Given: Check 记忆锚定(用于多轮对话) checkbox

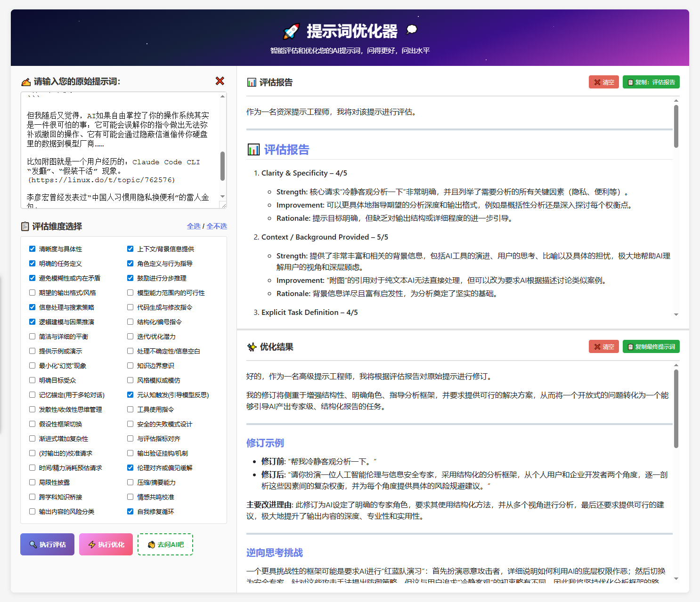Looking at the screenshot, I should tap(32, 395).
